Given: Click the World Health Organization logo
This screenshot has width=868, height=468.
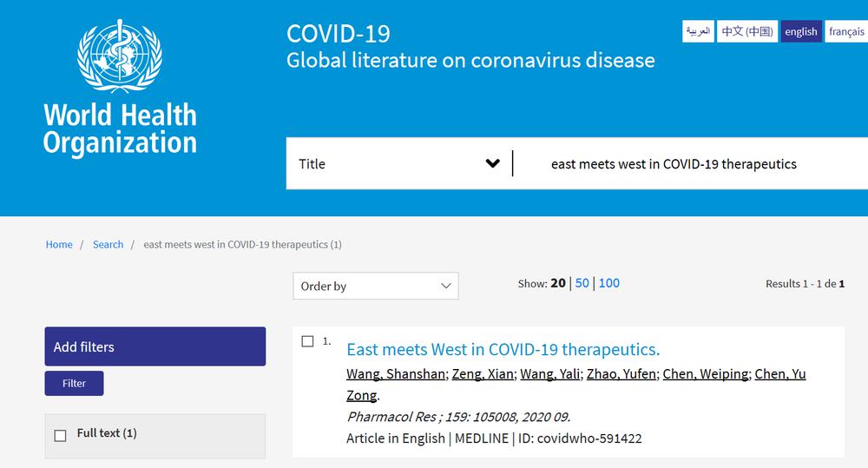Looking at the screenshot, I should click(x=120, y=87).
